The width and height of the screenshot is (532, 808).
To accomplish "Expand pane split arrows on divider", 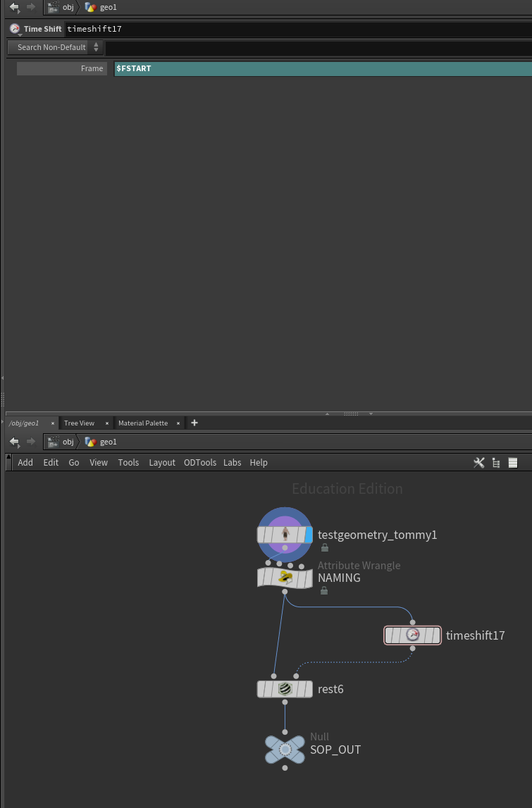I will click(349, 414).
